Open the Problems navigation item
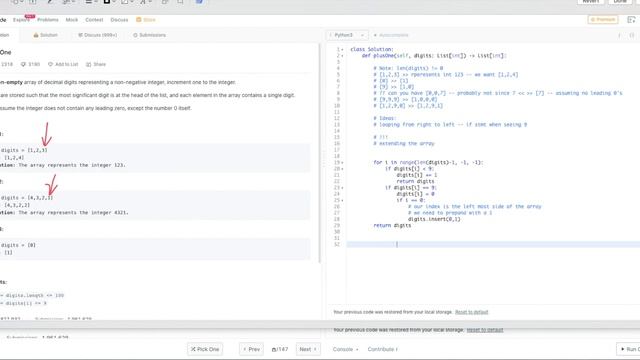 [48, 20]
